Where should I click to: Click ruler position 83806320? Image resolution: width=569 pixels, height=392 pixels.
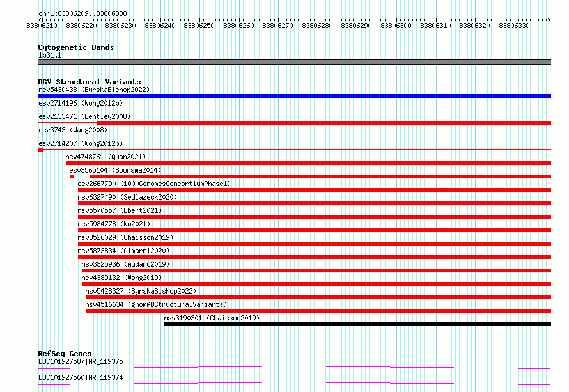(474, 26)
